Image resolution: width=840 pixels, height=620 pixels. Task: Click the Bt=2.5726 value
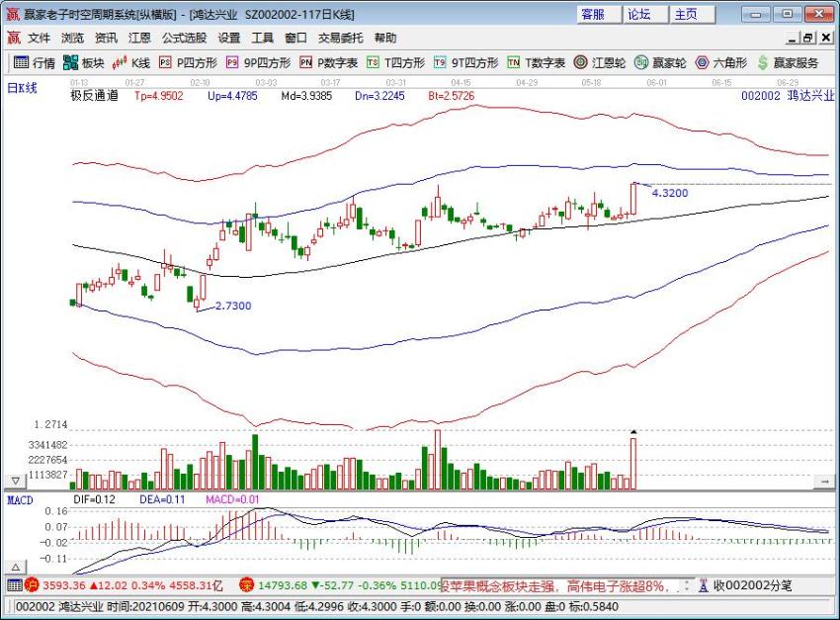click(452, 96)
